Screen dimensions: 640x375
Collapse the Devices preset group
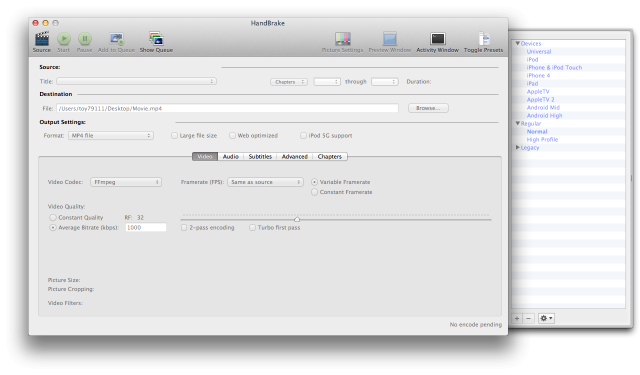(x=518, y=43)
